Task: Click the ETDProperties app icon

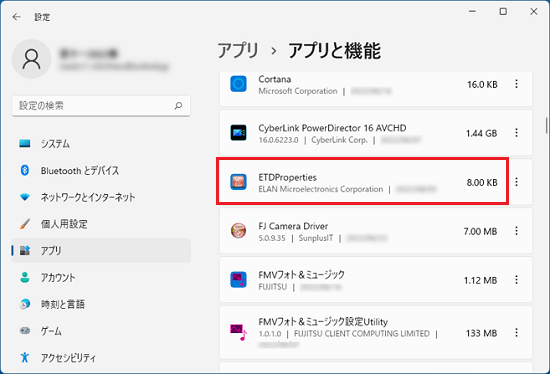Action: pyautogui.click(x=238, y=182)
